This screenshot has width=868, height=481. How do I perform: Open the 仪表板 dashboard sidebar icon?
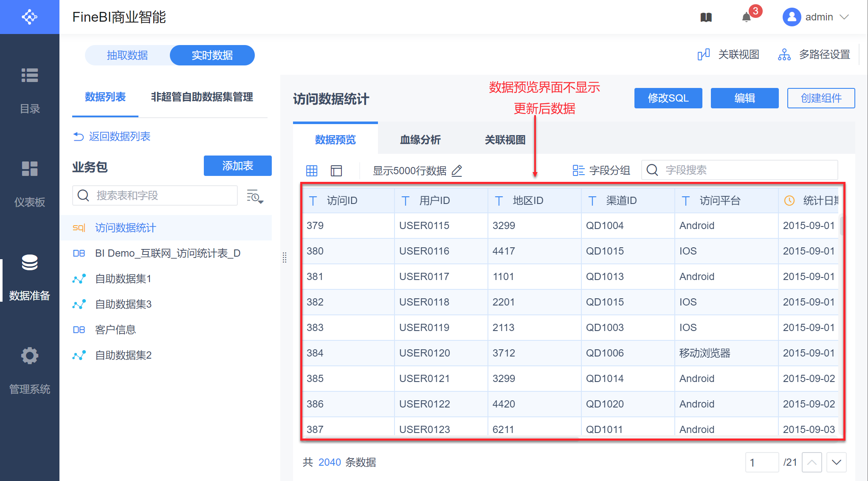(x=30, y=169)
